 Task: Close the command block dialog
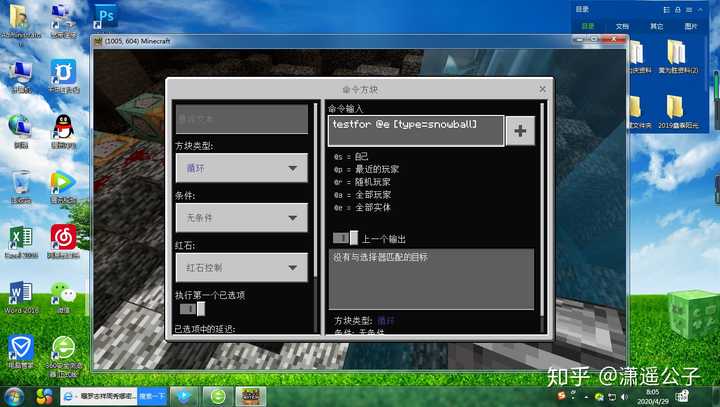coord(542,89)
